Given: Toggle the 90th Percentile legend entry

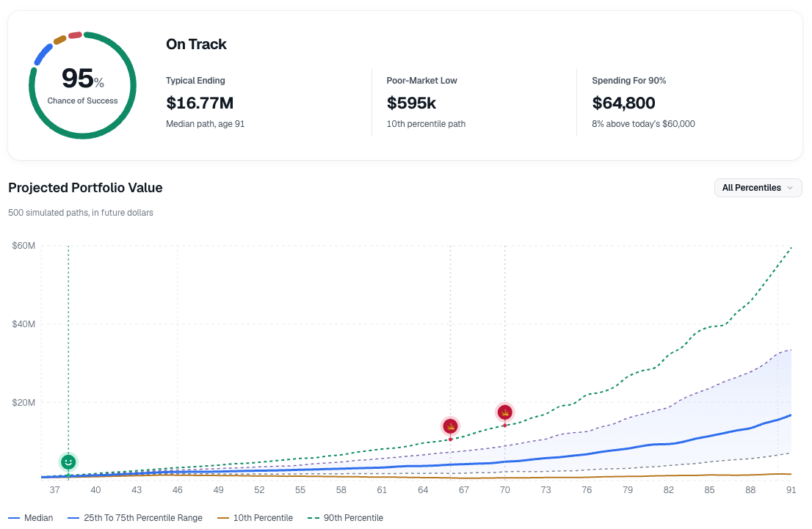Looking at the screenshot, I should [x=346, y=517].
